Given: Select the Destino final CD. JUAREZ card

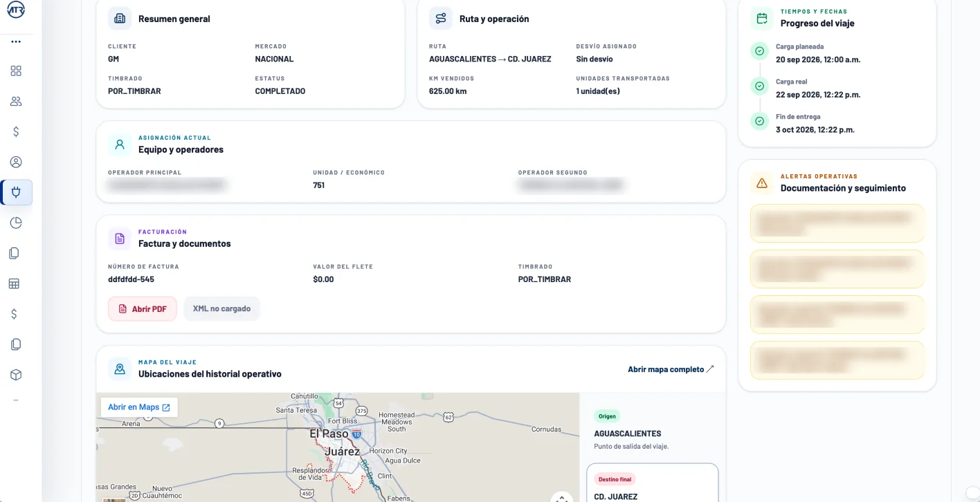Looking at the screenshot, I should click(653, 483).
